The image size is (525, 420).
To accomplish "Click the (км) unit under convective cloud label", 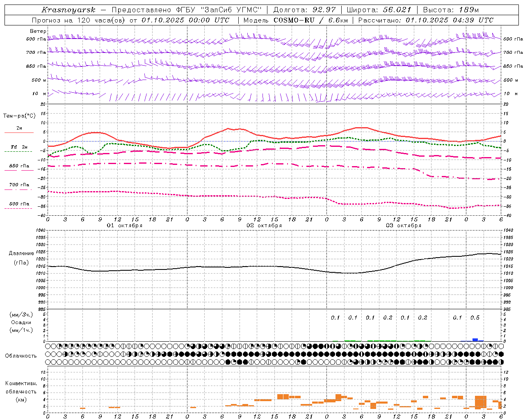I will pos(21,399).
